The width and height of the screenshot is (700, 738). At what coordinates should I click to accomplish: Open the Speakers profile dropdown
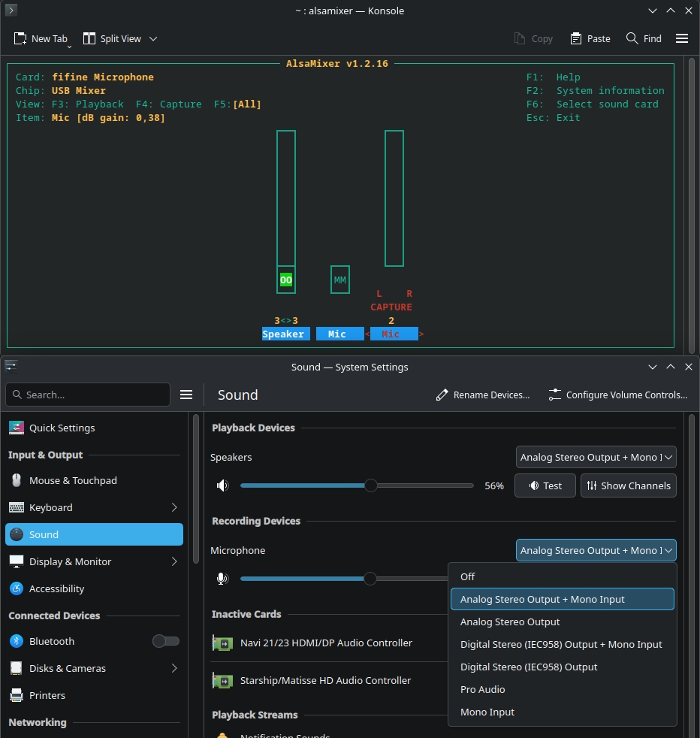[596, 457]
